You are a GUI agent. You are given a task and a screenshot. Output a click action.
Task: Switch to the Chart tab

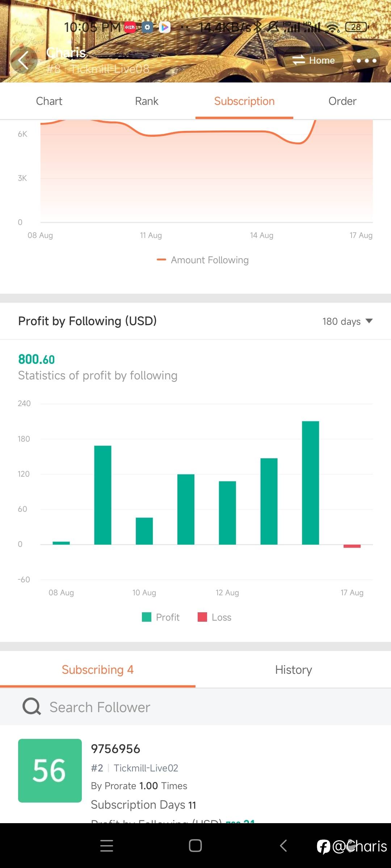point(49,101)
